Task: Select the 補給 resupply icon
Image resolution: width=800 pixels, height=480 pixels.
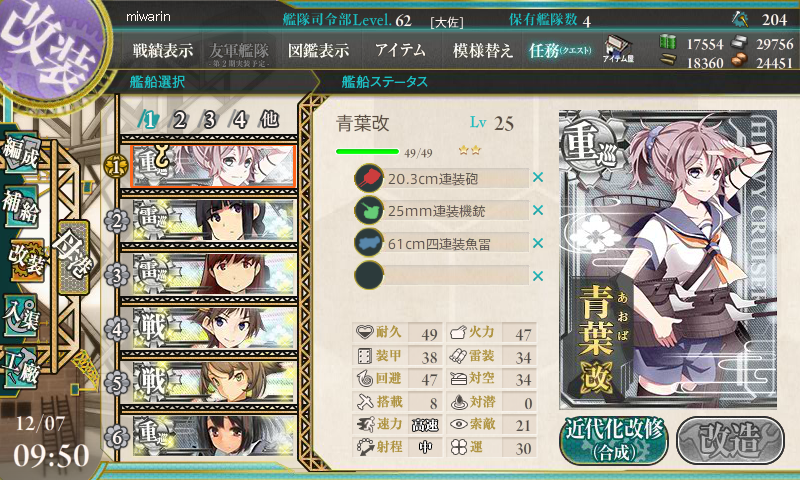Action: point(21,206)
